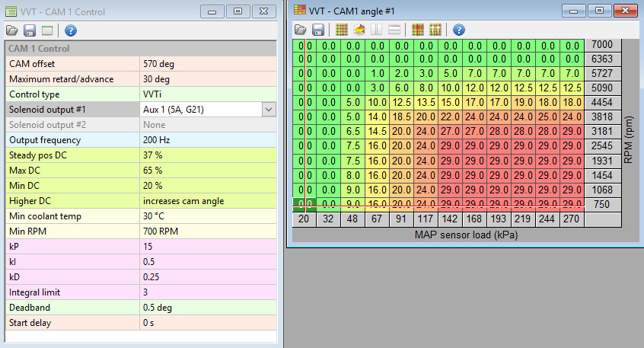Click the help icon in CAM1 angle toolbar
Viewport: 644px width, 348px height.
coord(459,30)
